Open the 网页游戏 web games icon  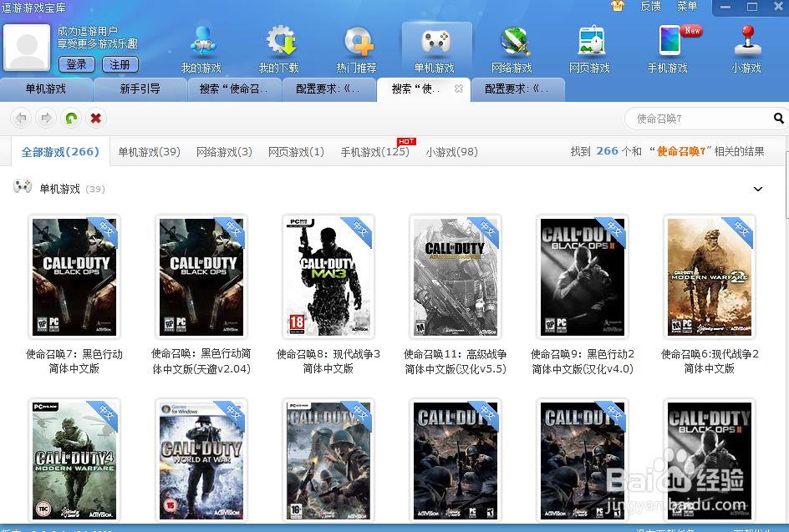coord(591,41)
